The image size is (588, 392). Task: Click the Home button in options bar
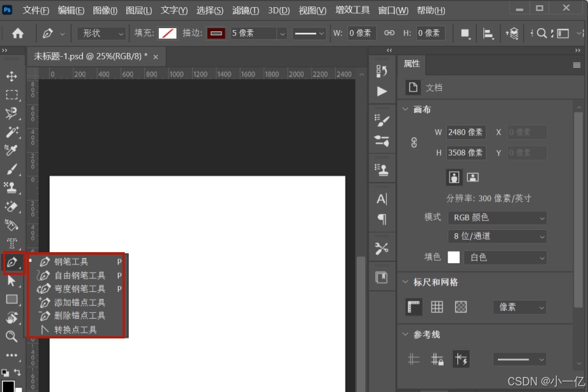pos(18,33)
